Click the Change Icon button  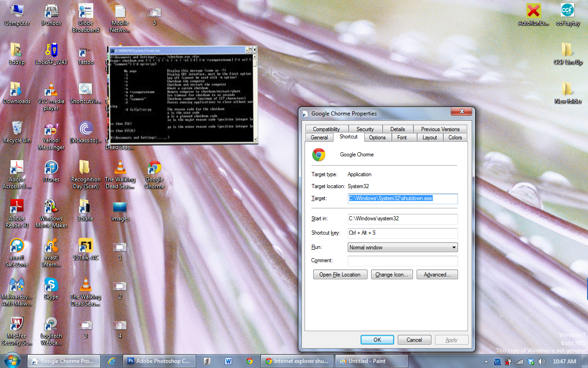pyautogui.click(x=392, y=275)
